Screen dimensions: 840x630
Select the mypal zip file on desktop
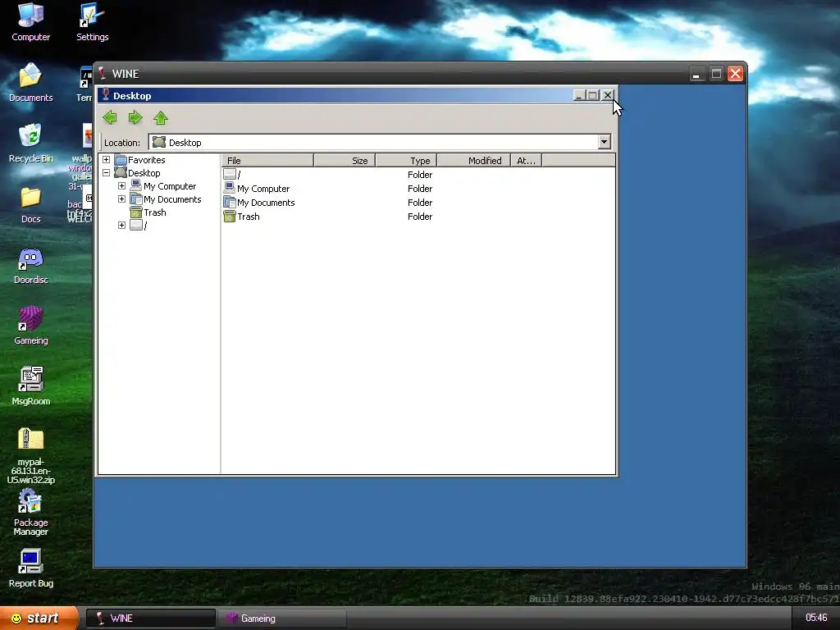coord(30,455)
